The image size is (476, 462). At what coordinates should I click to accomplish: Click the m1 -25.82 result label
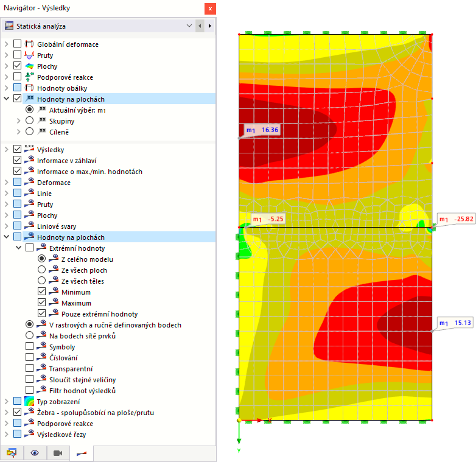(x=457, y=219)
